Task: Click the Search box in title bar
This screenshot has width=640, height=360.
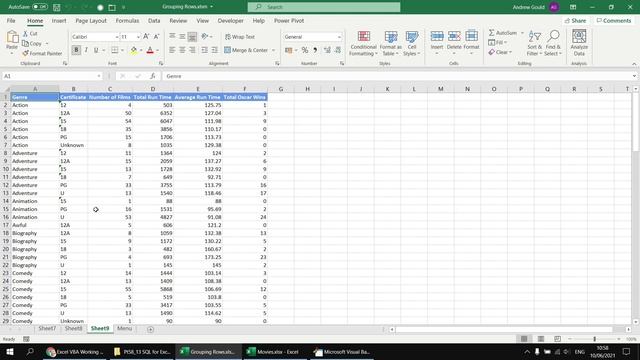Action: (x=324, y=7)
